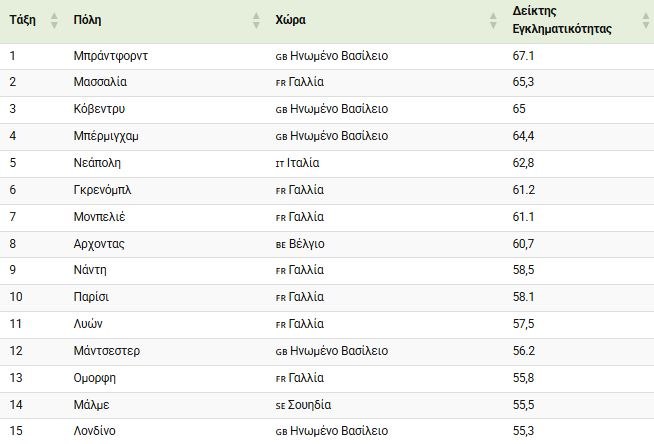Sort by the Δείκτης Εγκληματικότητας header
Viewport: 654px width, 444px height.
(561, 20)
